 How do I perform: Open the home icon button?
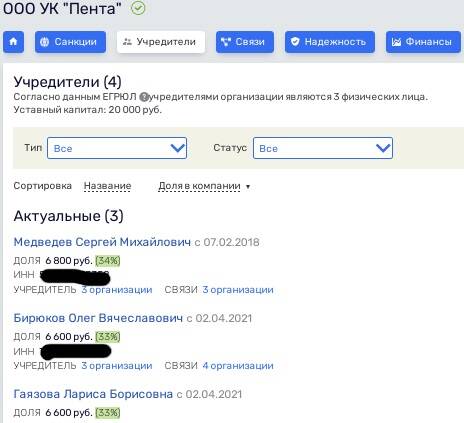[13, 42]
